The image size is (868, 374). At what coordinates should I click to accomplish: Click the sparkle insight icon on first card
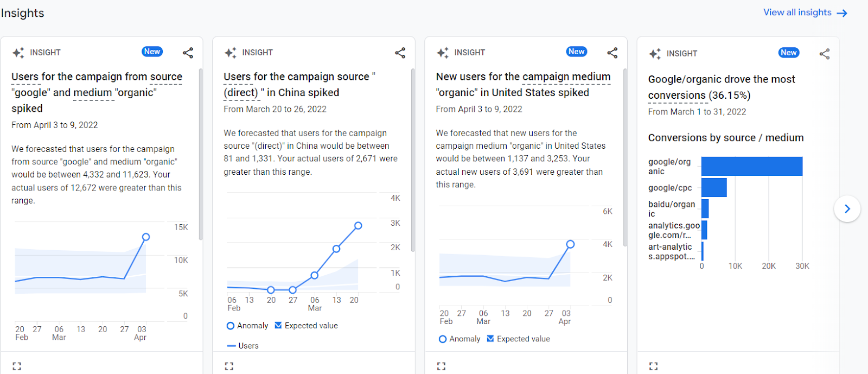(x=18, y=52)
